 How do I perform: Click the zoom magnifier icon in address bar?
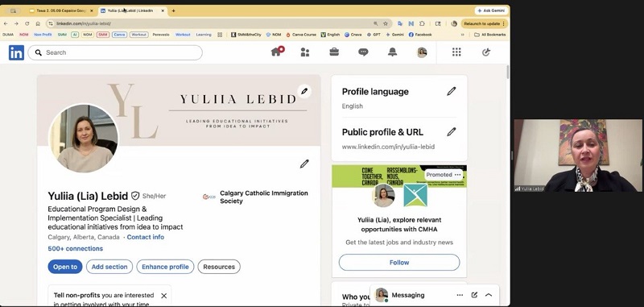click(x=375, y=24)
